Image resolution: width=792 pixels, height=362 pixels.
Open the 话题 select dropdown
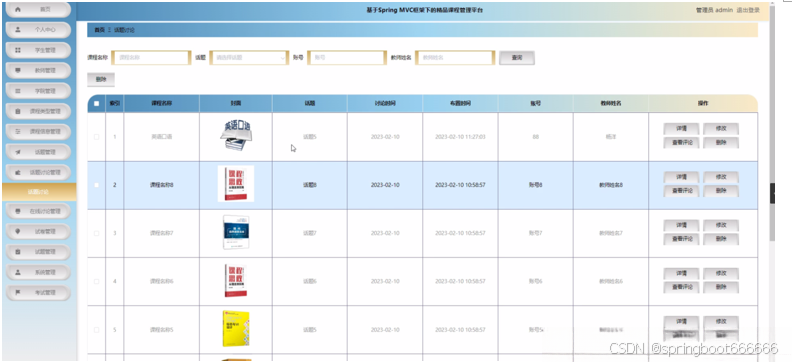click(x=249, y=58)
